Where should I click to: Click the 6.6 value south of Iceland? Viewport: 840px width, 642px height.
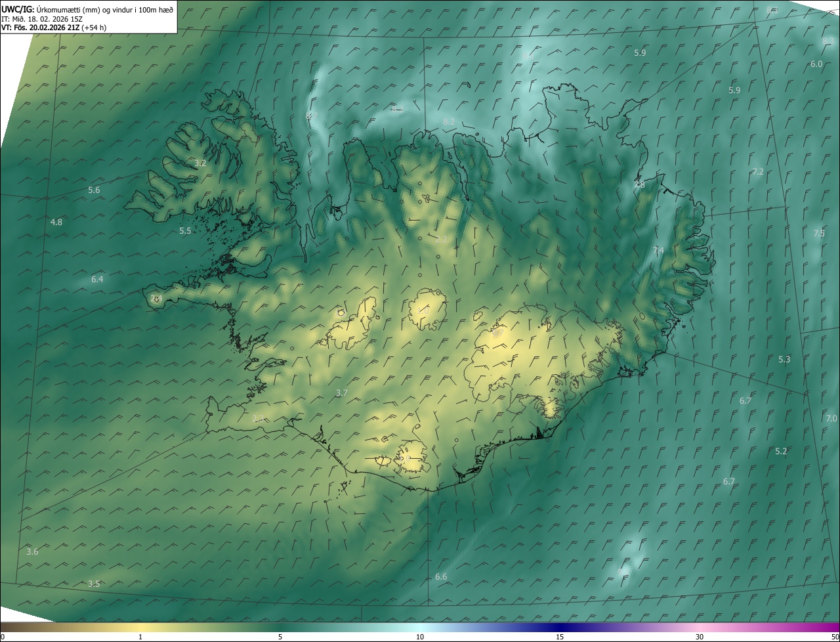[441, 576]
